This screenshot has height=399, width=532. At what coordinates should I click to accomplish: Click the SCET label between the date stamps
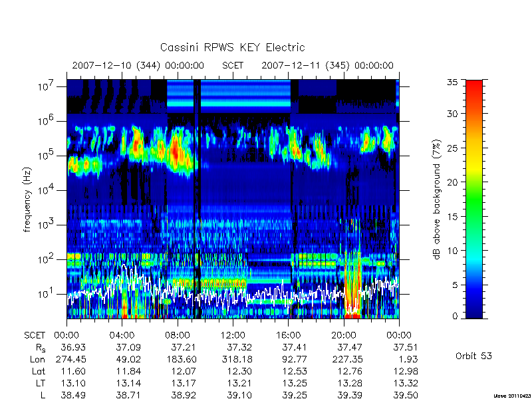coord(233,65)
